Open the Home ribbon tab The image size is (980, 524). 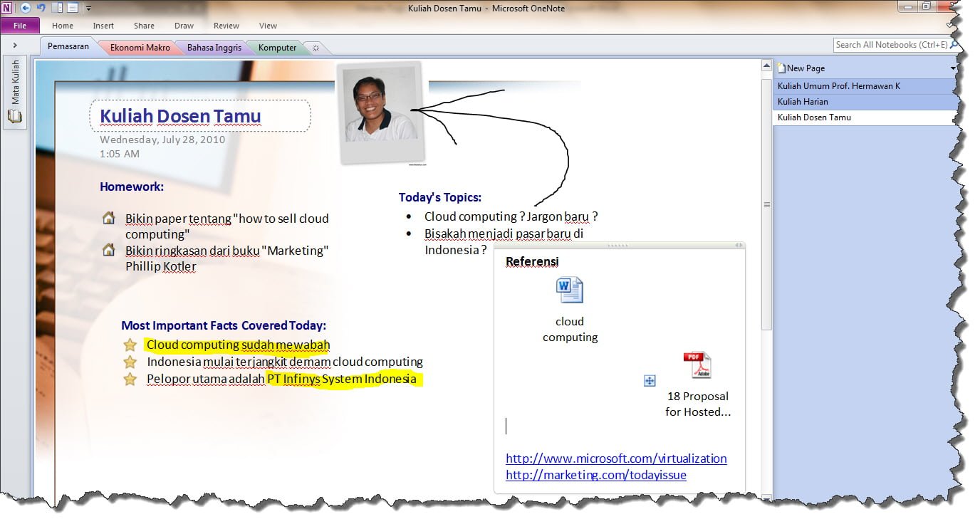63,26
